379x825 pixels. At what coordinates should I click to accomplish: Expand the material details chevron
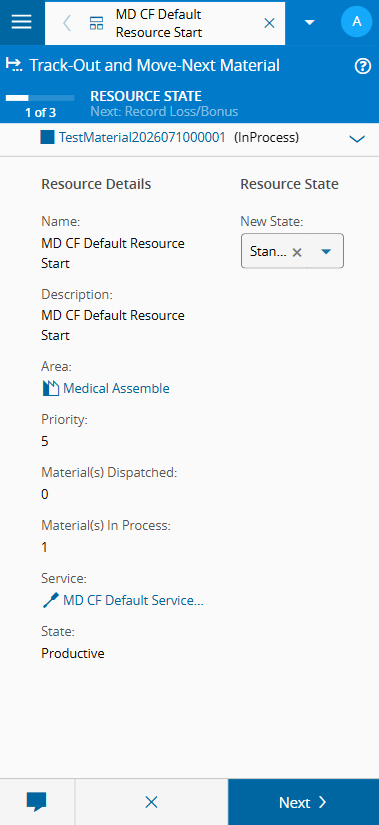point(357,139)
